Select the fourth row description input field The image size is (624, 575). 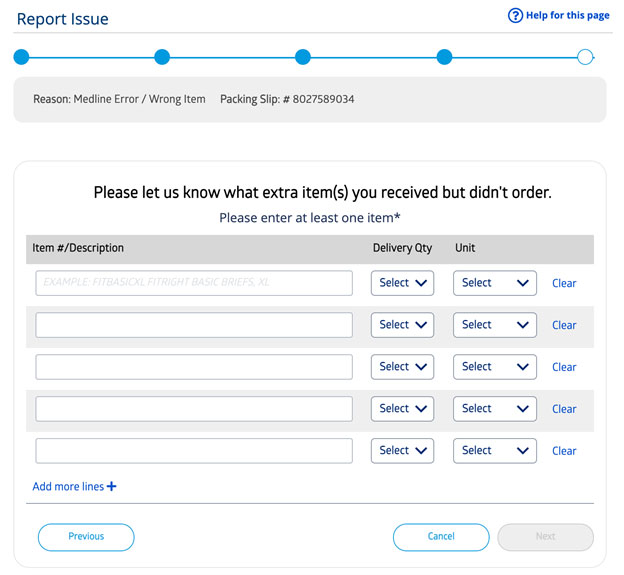pos(194,409)
